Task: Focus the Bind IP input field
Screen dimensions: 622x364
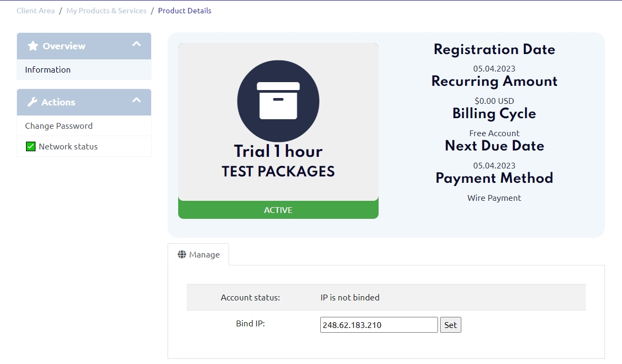Action: (379, 325)
